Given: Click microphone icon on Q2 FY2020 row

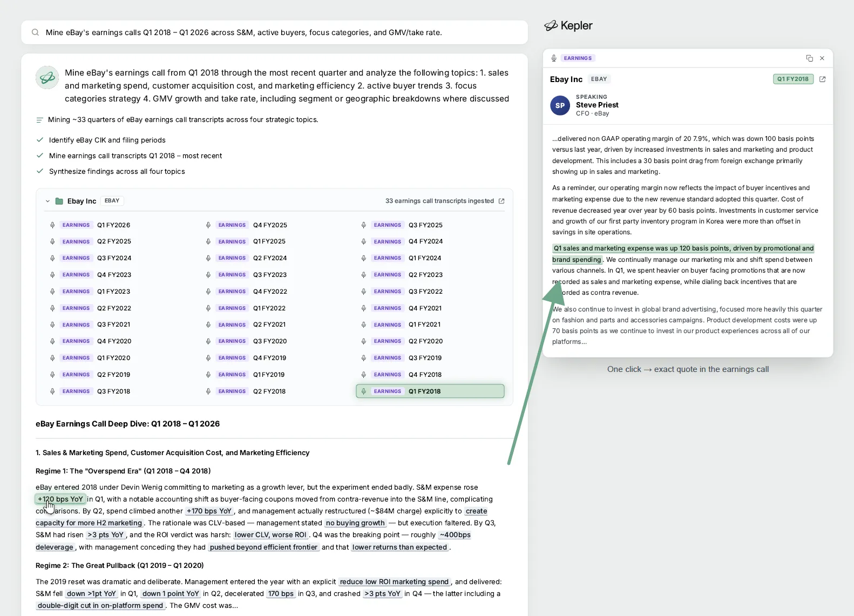Looking at the screenshot, I should [364, 341].
